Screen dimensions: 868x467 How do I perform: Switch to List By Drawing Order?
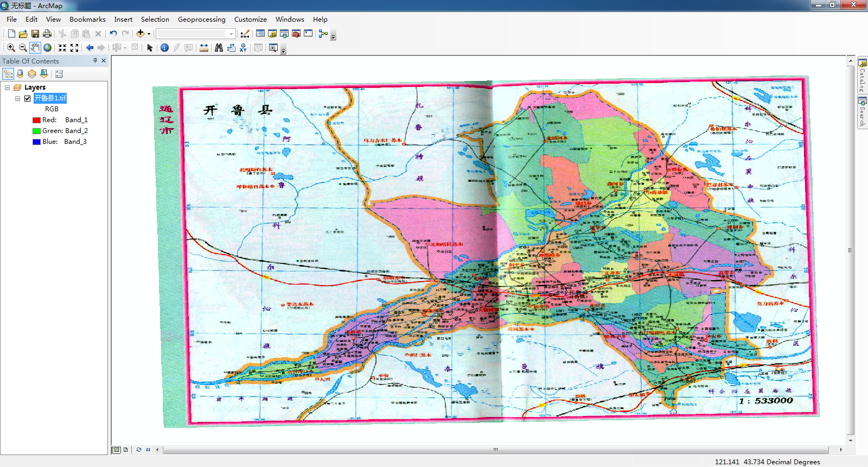tap(8, 74)
